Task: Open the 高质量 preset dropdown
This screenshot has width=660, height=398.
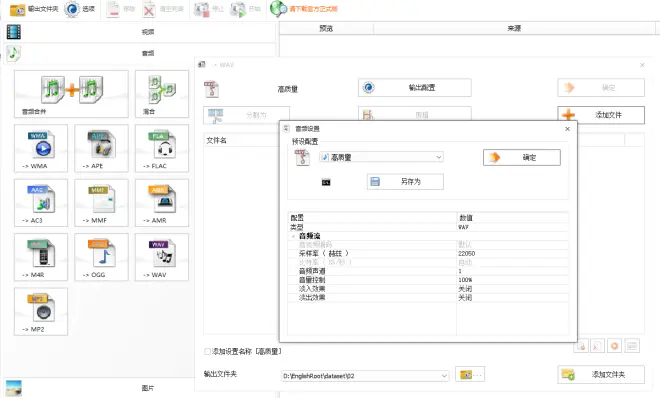Action: tap(381, 157)
